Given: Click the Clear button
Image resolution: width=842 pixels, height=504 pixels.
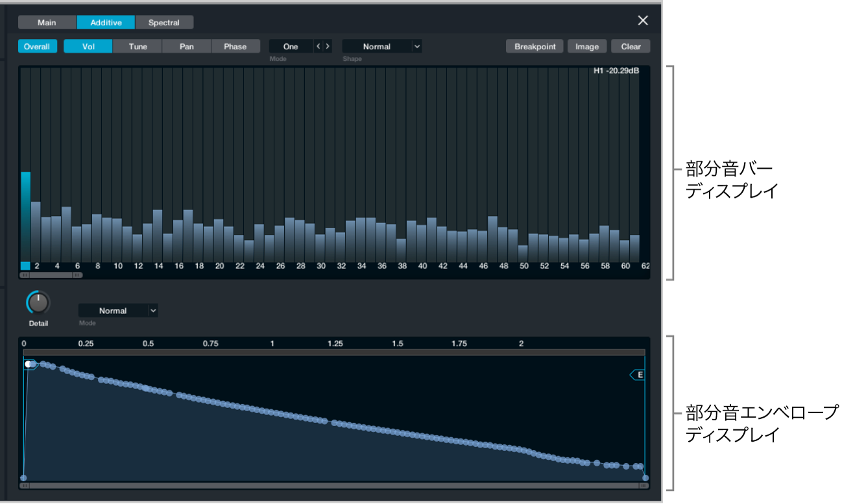Looking at the screenshot, I should click(x=631, y=47).
